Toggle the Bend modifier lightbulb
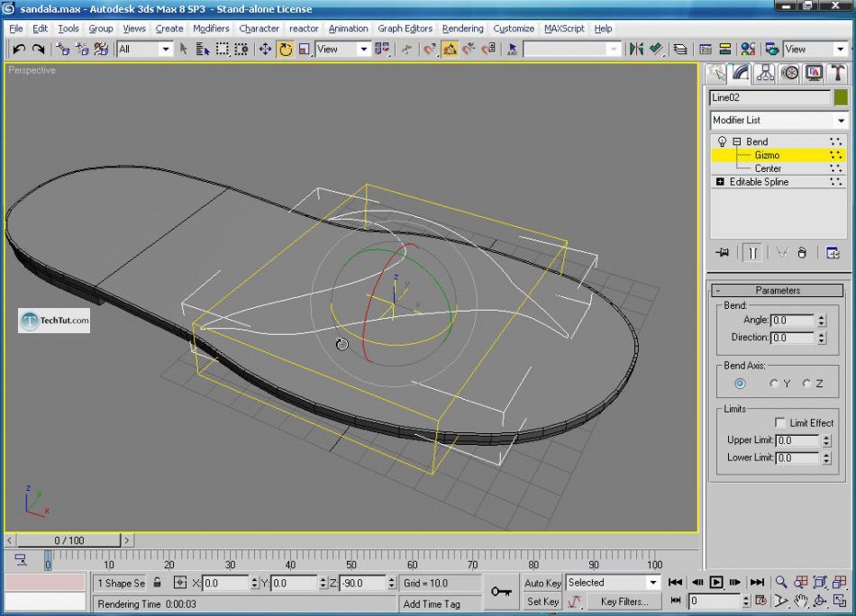 coord(722,141)
